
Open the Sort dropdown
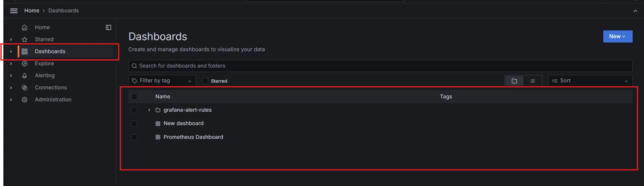[x=590, y=81]
